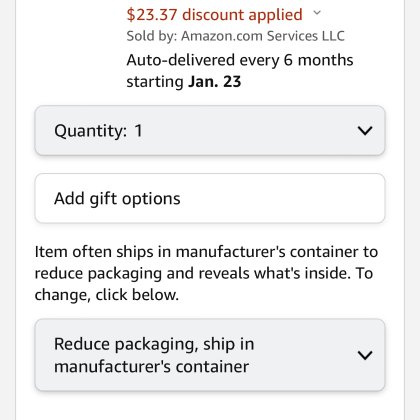
Task: Select Add gift options
Action: pyautogui.click(x=210, y=198)
